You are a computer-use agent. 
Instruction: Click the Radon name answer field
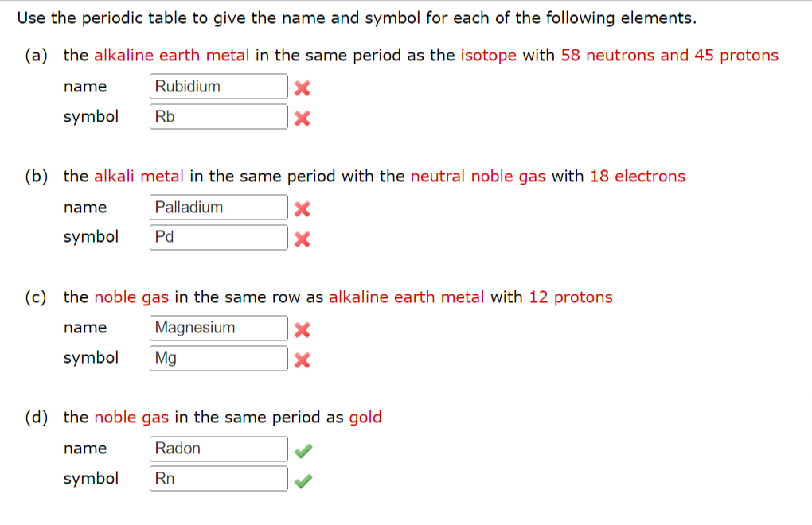tap(218, 448)
